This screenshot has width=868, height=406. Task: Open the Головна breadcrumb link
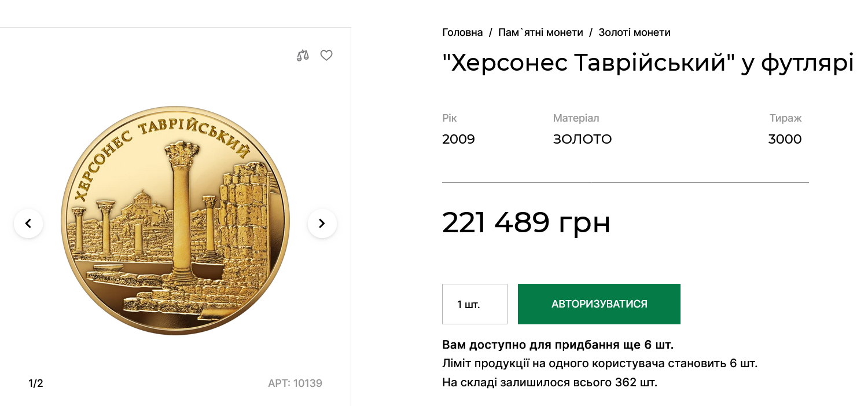462,32
